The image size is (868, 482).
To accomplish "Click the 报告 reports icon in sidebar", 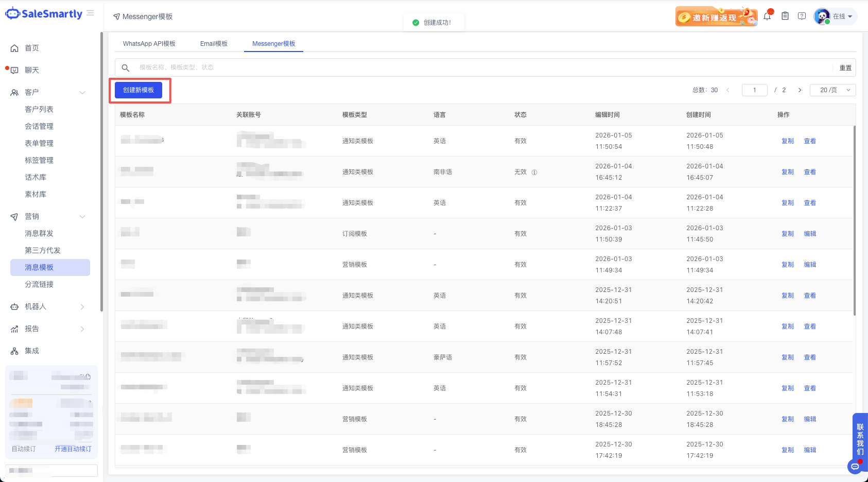I will coord(15,329).
